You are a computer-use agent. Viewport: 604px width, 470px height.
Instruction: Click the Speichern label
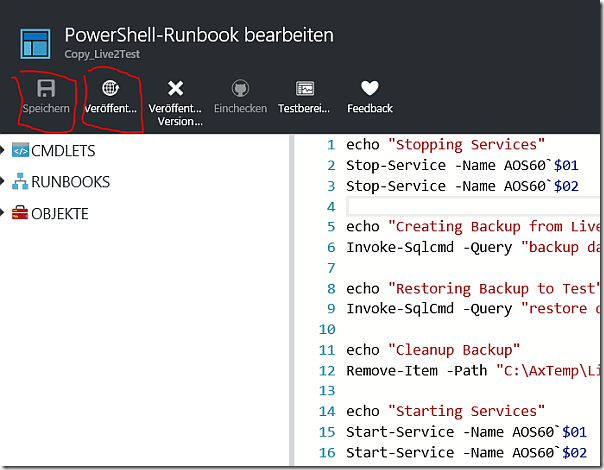coord(46,108)
